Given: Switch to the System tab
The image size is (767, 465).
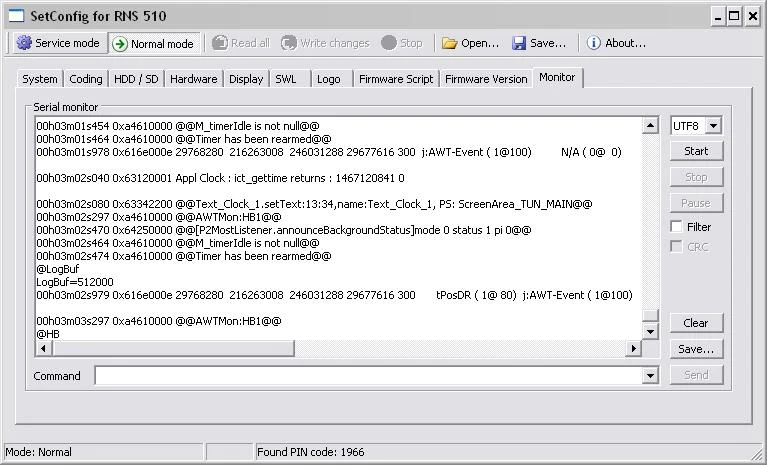Looking at the screenshot, I should pos(40,79).
